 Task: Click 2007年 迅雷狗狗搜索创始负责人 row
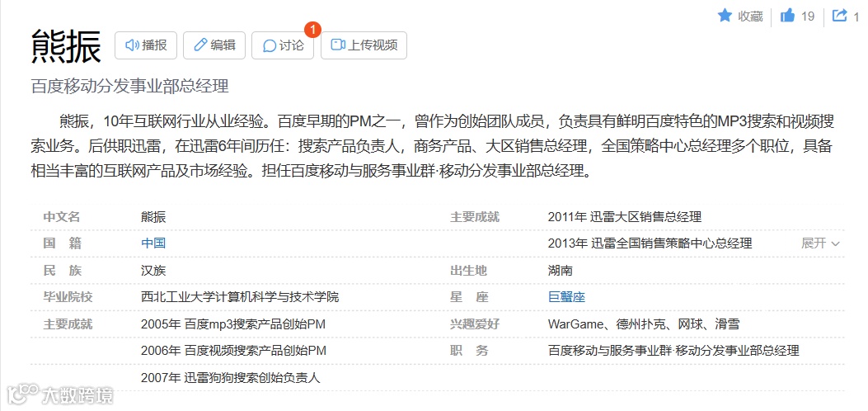[230, 378]
